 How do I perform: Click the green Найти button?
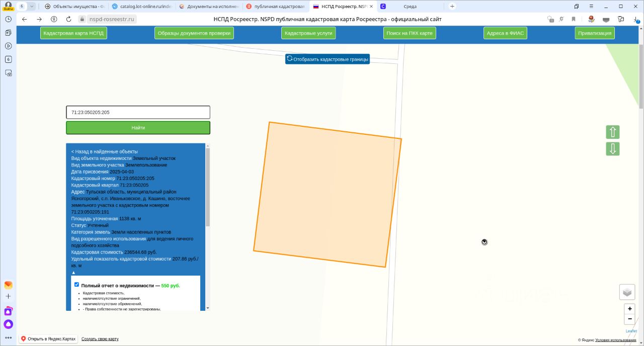pos(138,128)
